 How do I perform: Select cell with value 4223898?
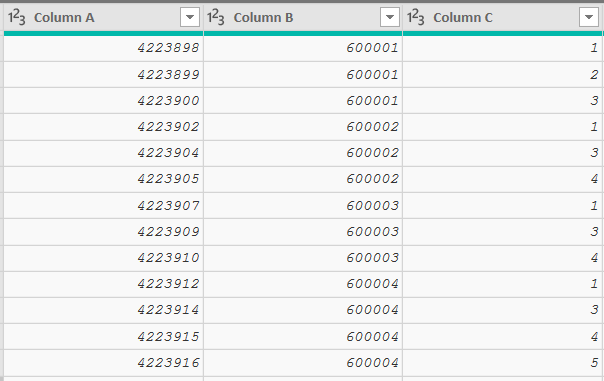coord(104,48)
